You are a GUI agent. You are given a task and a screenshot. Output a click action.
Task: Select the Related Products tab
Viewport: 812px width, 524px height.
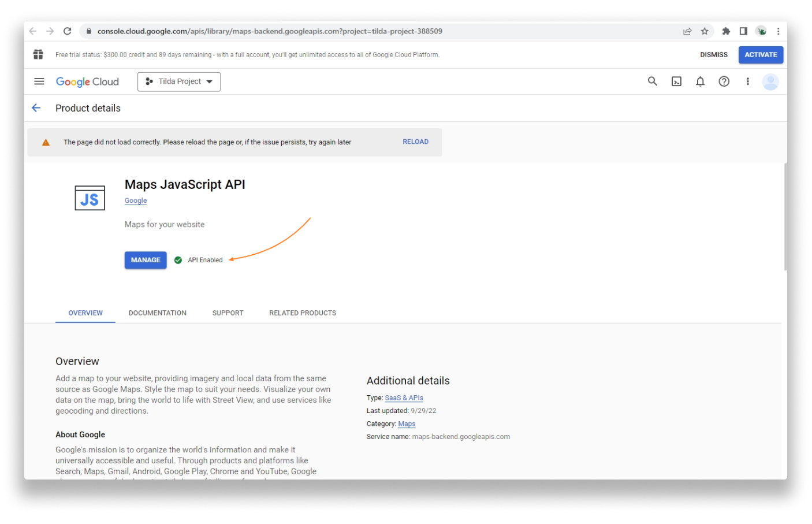303,313
